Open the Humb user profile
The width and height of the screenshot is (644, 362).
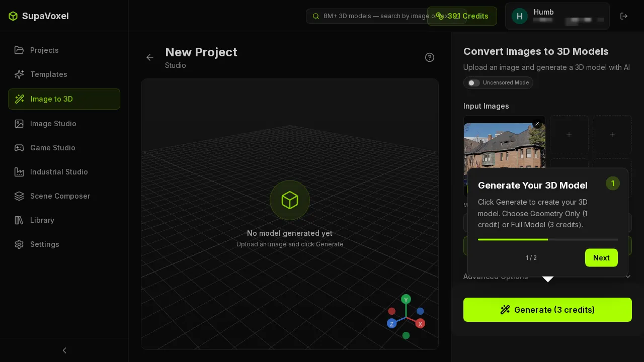tap(557, 16)
